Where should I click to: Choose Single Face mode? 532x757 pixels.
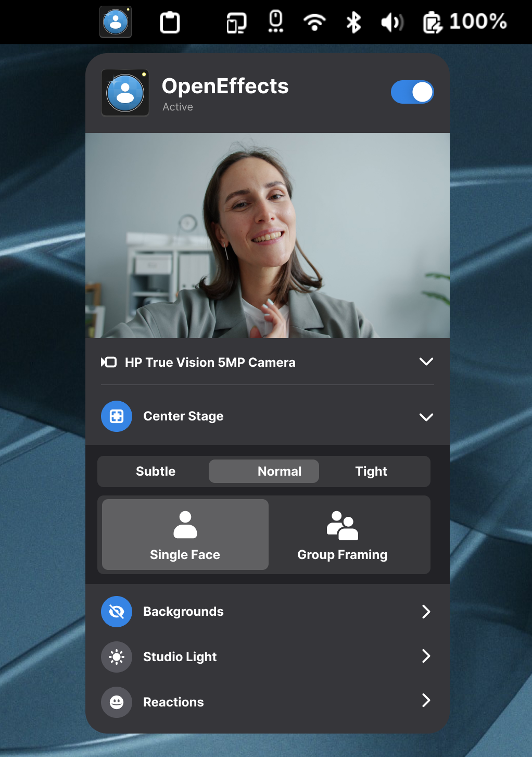[185, 535]
